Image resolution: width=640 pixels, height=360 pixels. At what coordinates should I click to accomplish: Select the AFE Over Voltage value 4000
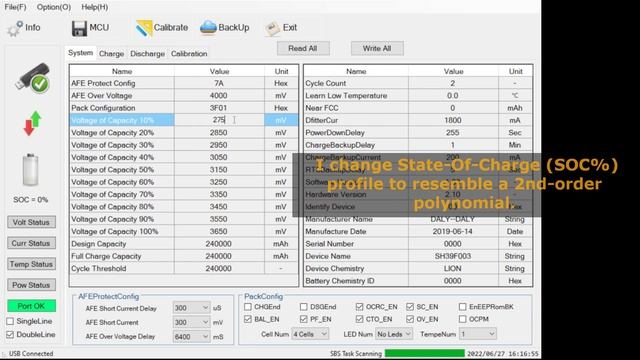tap(219, 96)
